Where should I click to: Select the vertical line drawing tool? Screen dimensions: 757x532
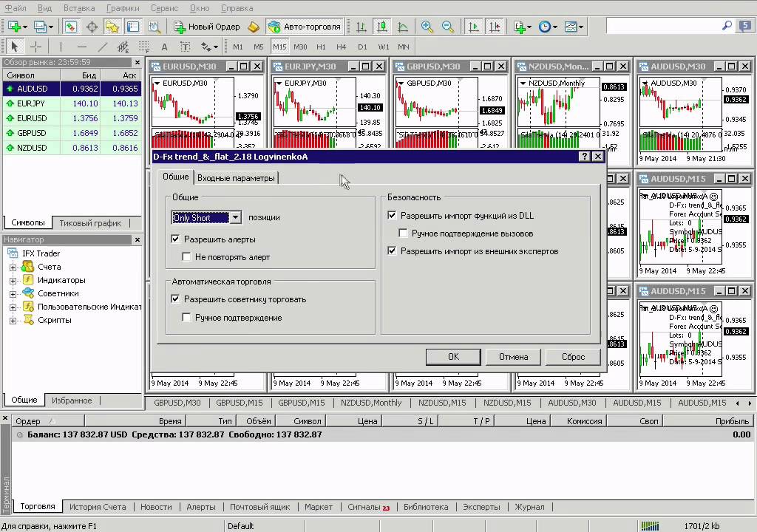coord(61,47)
